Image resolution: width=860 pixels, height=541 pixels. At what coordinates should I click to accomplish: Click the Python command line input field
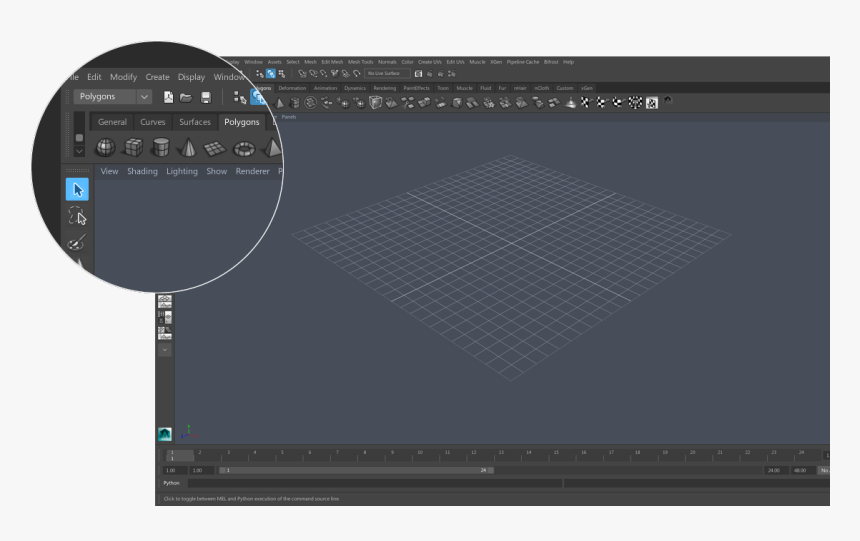(x=375, y=483)
